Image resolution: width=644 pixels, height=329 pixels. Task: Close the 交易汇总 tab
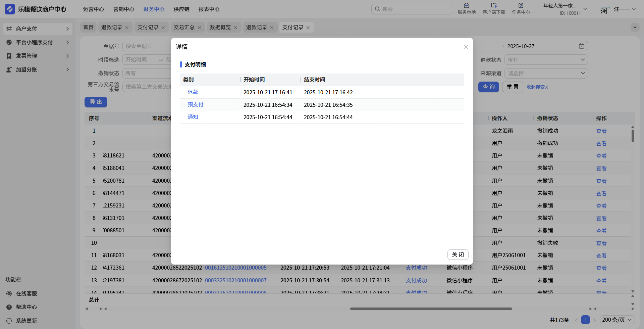point(199,28)
